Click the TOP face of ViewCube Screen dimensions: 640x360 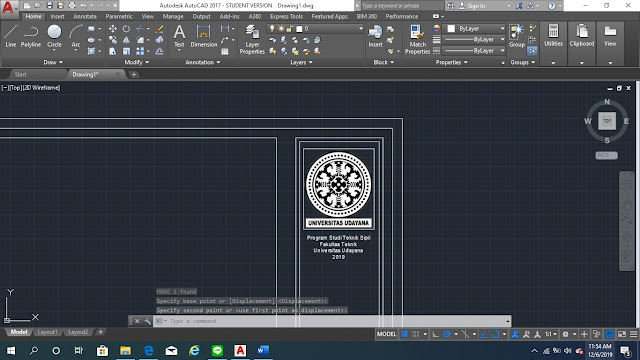(x=607, y=121)
